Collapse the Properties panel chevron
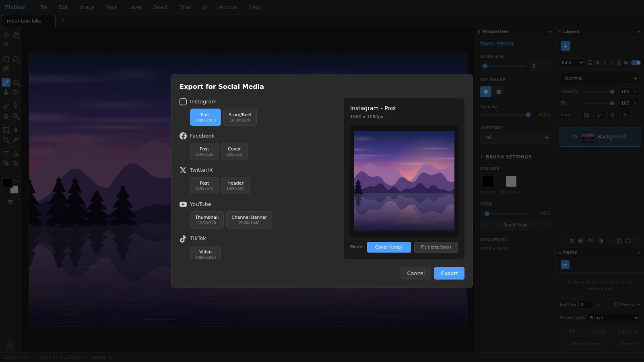This screenshot has width=644, height=362. (x=550, y=32)
